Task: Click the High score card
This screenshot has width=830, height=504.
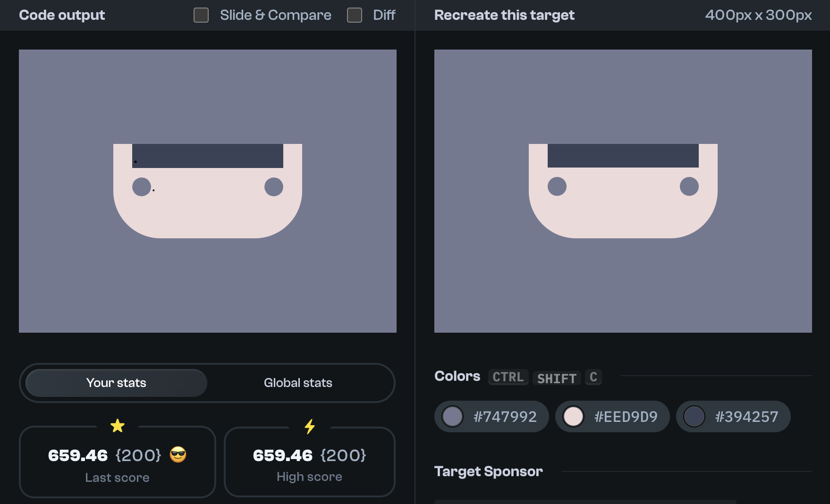Action: (309, 462)
